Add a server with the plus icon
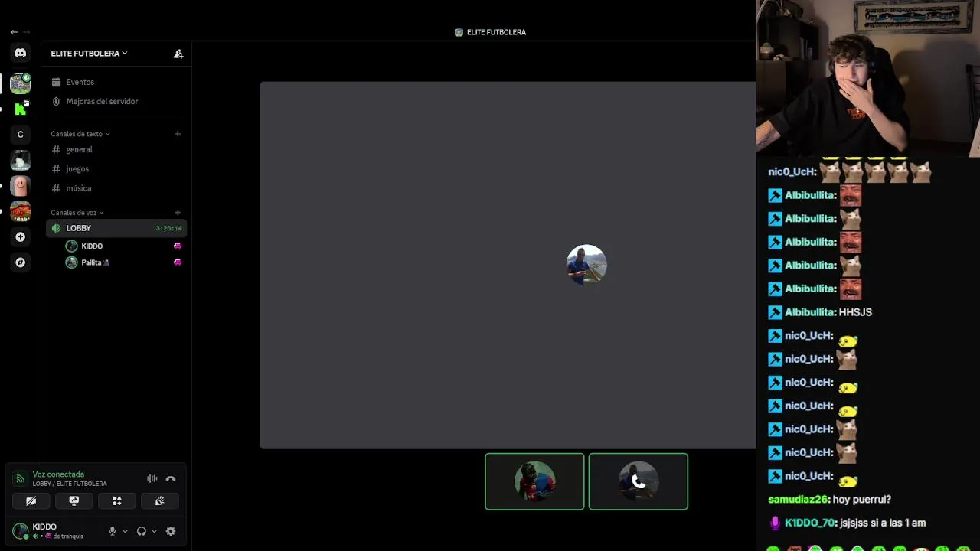The height and width of the screenshot is (551, 980). (20, 237)
